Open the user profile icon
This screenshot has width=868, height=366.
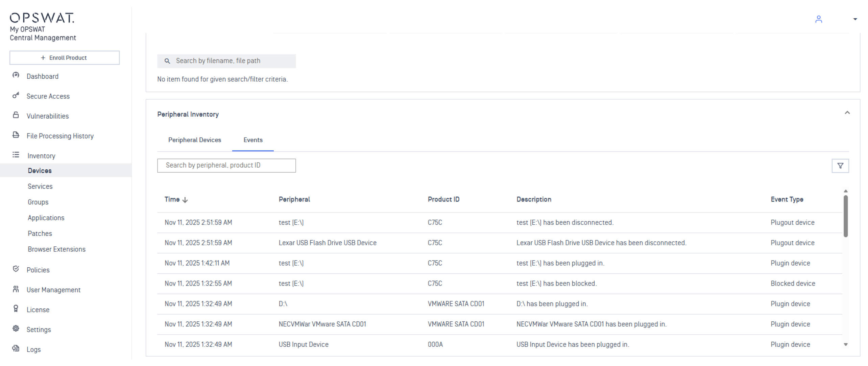(818, 19)
